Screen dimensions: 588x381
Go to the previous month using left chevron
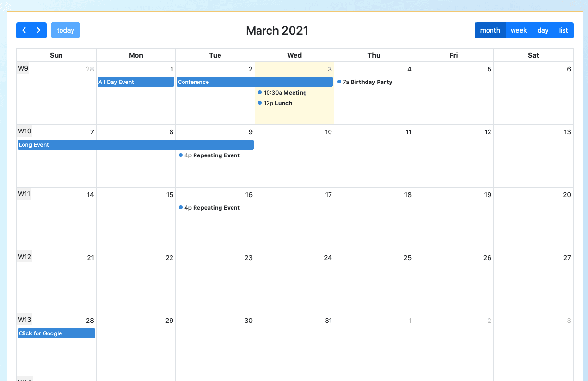tap(24, 30)
